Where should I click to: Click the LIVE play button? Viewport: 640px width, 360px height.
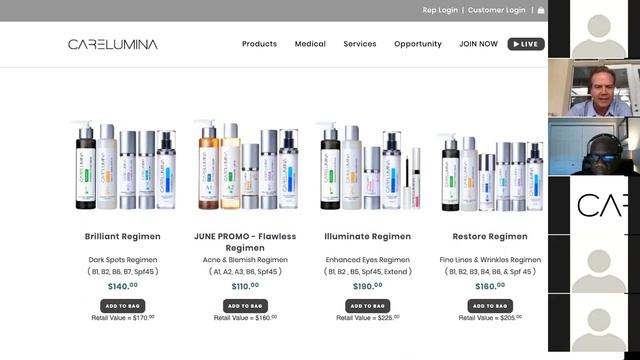(x=526, y=44)
